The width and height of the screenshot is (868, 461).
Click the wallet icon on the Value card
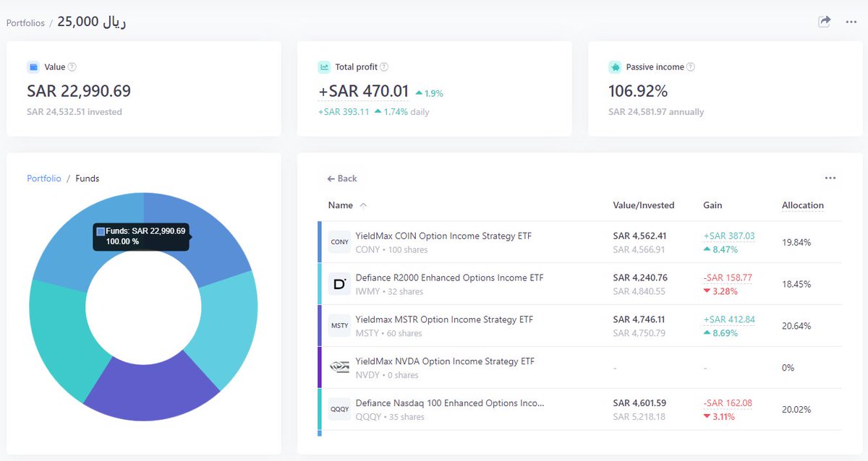[x=33, y=67]
